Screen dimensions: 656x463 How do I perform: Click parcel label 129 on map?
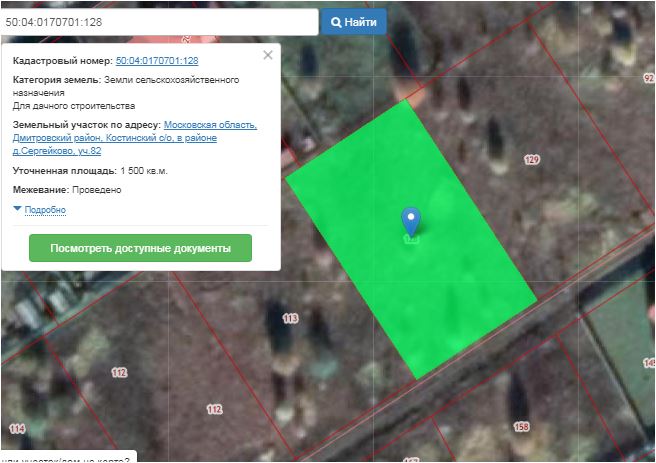pos(531,160)
